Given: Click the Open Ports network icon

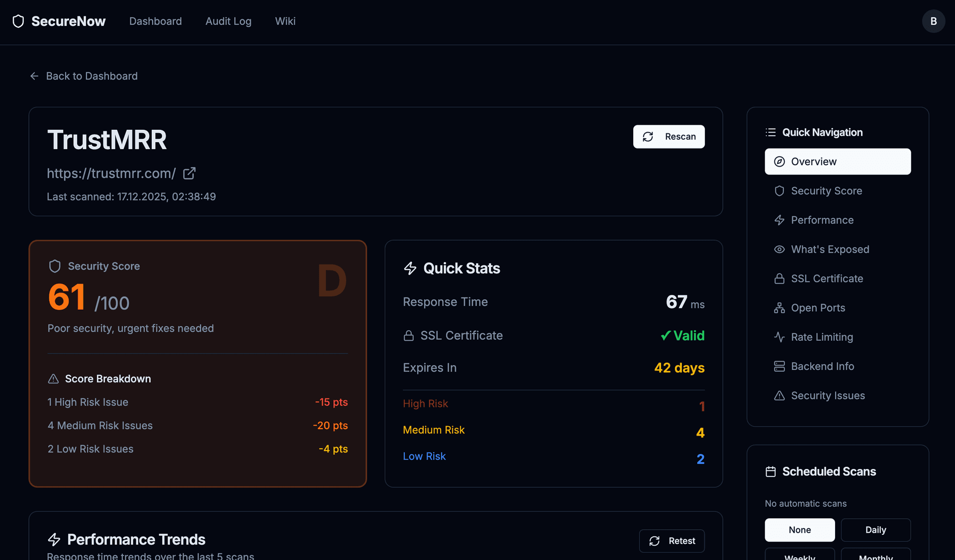Looking at the screenshot, I should [x=779, y=308].
